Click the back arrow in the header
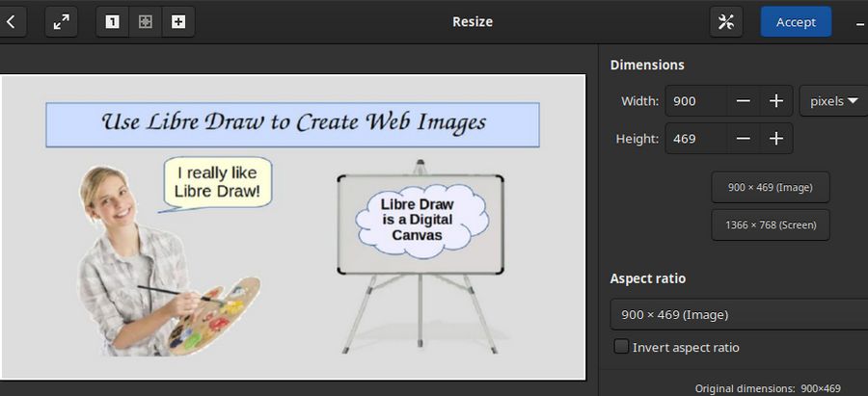Viewport: 868px width, 396px height. tap(11, 22)
